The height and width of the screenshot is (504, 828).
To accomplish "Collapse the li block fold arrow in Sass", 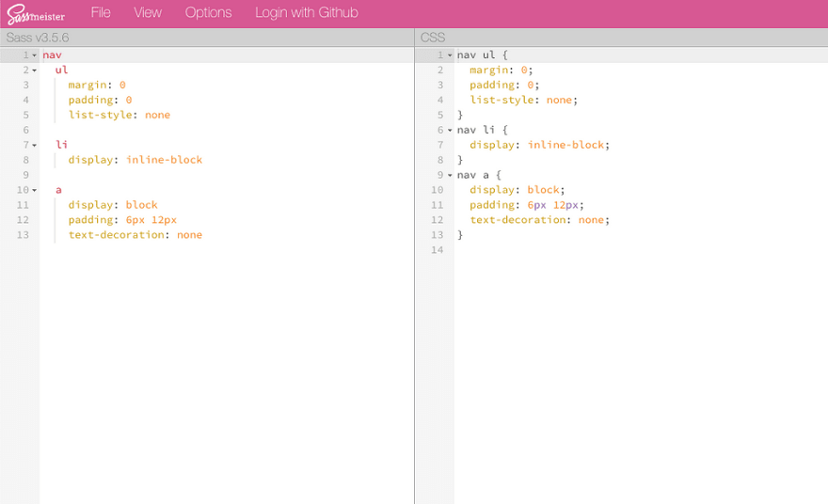I will pos(34,145).
